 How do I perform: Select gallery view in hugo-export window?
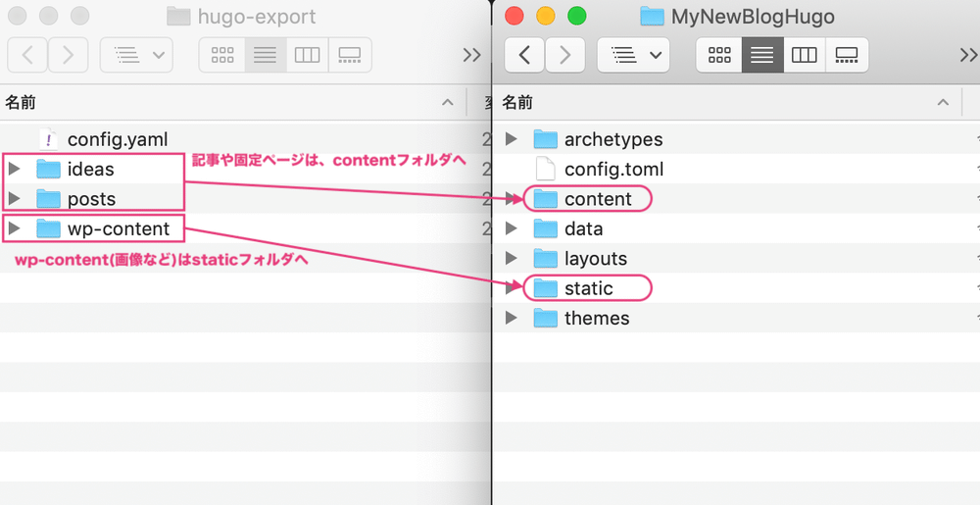click(x=350, y=55)
